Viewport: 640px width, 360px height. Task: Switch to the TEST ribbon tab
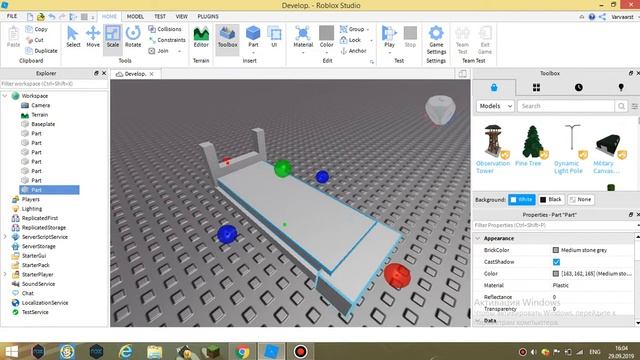pos(160,16)
